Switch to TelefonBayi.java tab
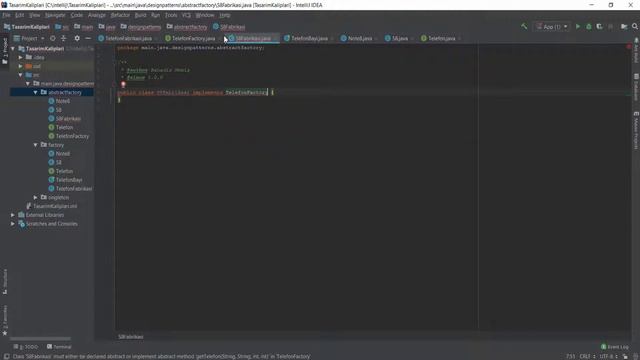This screenshot has height=360, width=640. tap(309, 38)
